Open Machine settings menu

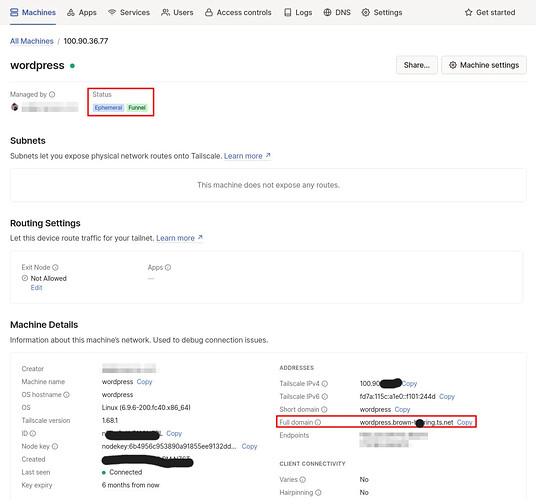[x=484, y=65]
